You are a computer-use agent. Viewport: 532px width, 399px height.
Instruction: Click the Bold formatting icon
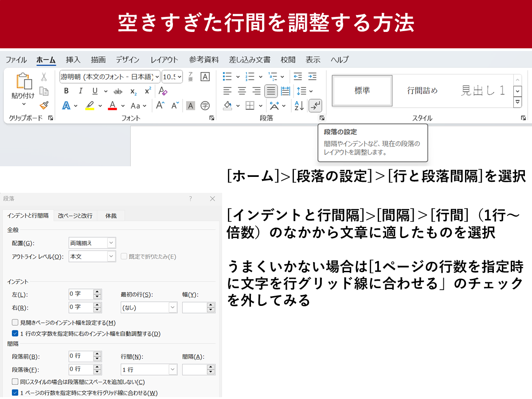click(x=66, y=91)
